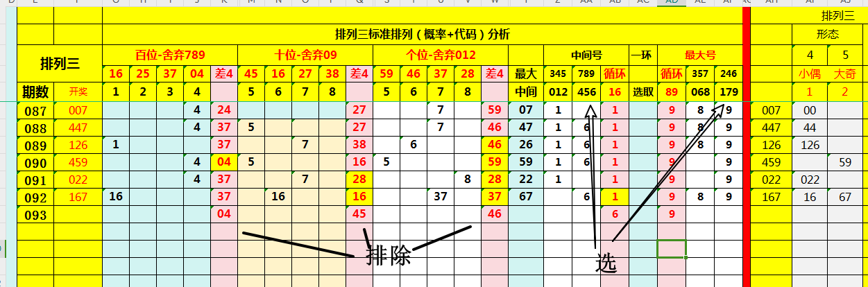Click period number 089

(35, 145)
